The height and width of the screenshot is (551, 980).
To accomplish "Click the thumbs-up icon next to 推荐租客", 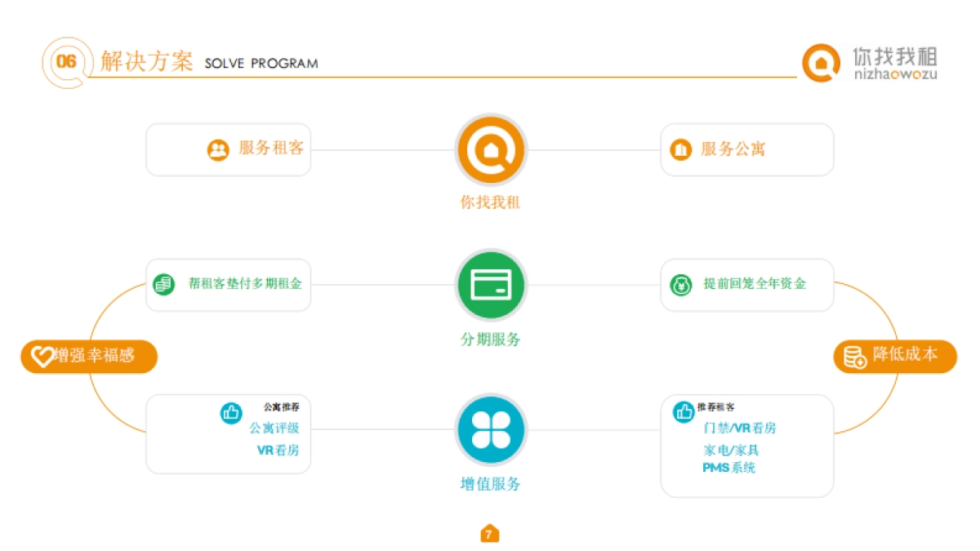I will coord(683,412).
